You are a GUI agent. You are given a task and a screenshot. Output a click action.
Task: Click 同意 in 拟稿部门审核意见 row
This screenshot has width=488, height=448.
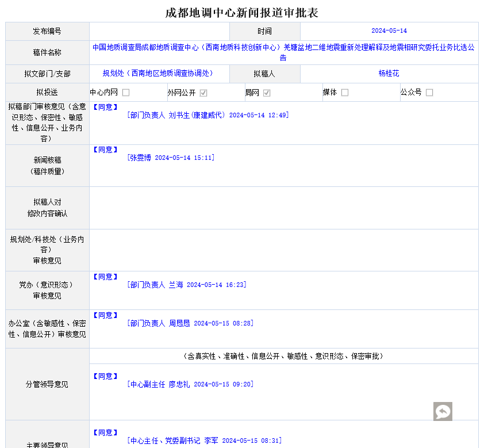pyautogui.click(x=106, y=108)
